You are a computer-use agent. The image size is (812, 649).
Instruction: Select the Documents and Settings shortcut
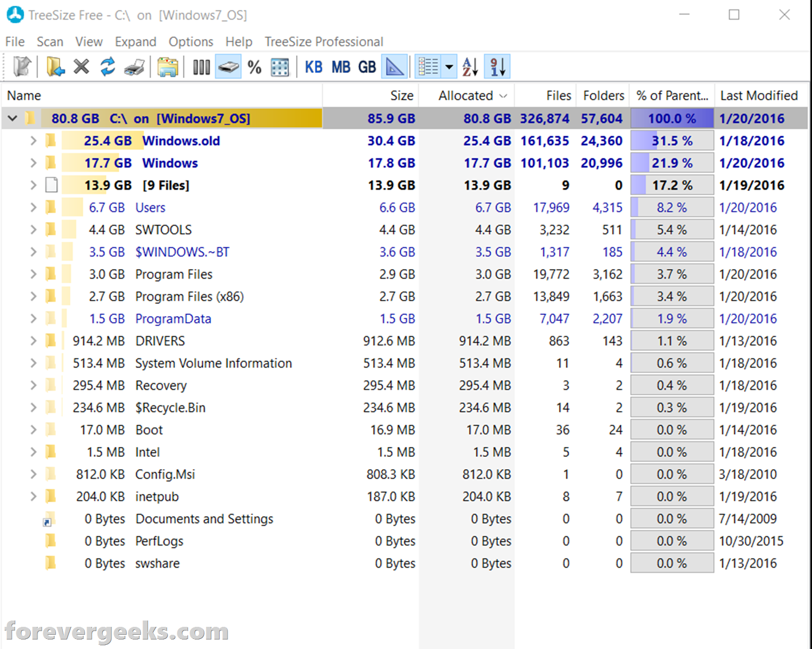pos(404,519)
